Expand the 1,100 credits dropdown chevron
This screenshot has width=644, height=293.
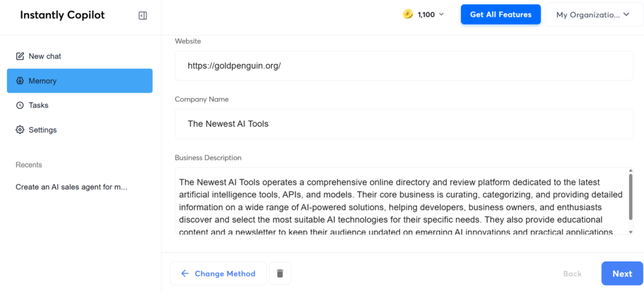pos(441,14)
